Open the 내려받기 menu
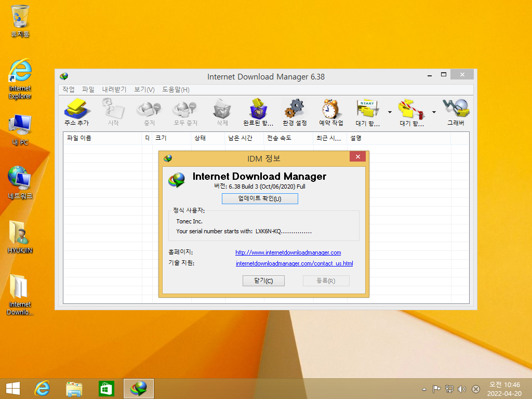This screenshot has height=399, width=532. click(114, 89)
